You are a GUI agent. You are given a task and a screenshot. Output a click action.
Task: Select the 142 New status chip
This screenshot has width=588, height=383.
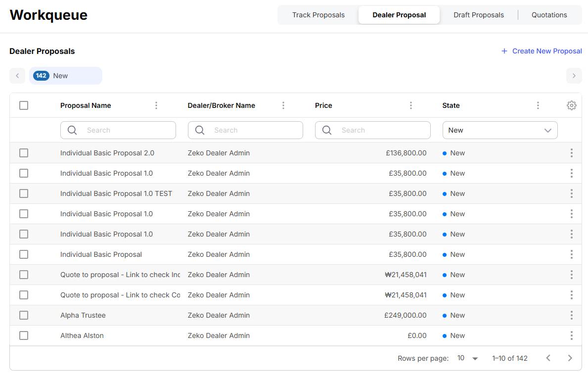coord(66,76)
